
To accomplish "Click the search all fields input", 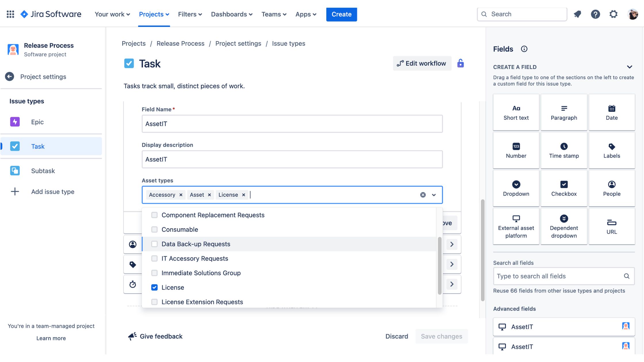I will 558,276.
